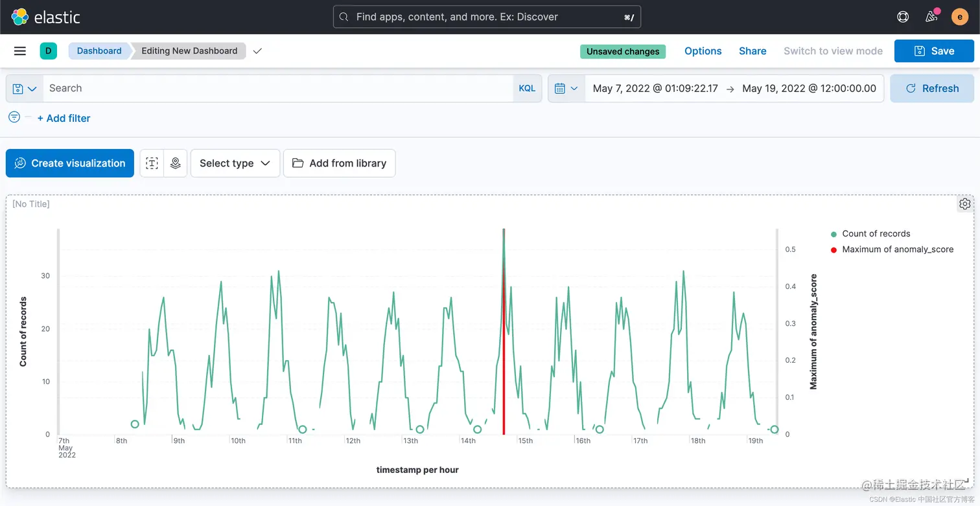Click the "7th May 2022" axis label
This screenshot has width=980, height=506.
67,448
